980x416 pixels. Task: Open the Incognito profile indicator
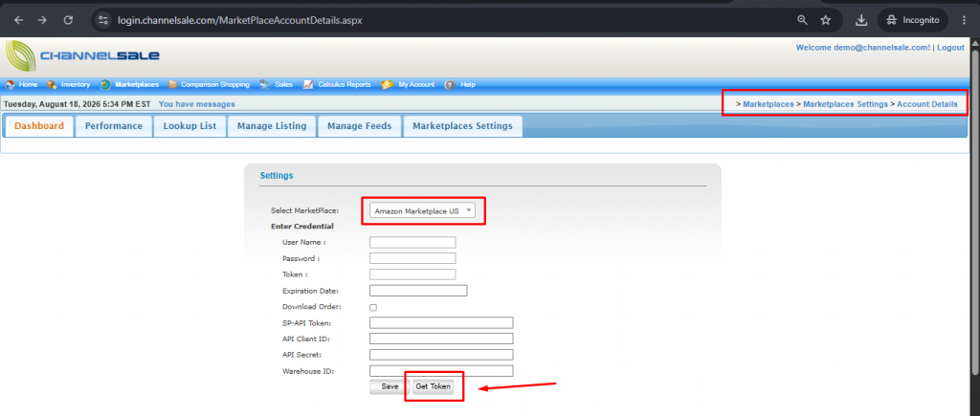click(x=912, y=20)
